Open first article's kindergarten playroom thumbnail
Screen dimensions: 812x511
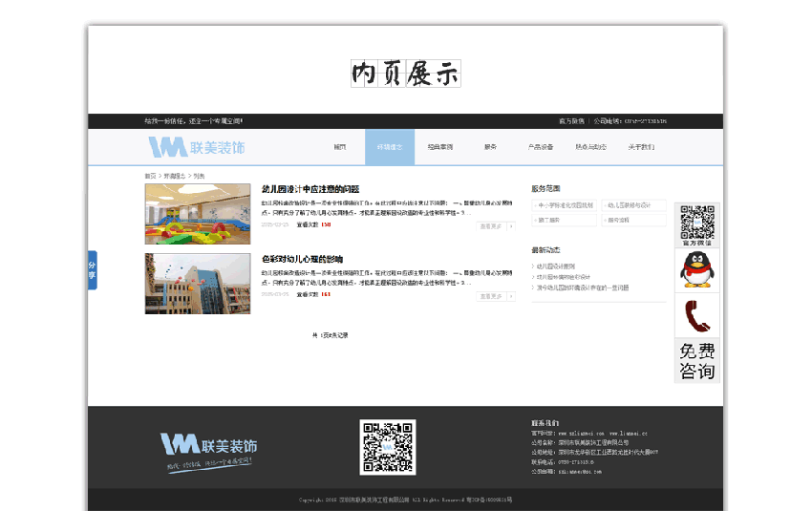(x=198, y=214)
